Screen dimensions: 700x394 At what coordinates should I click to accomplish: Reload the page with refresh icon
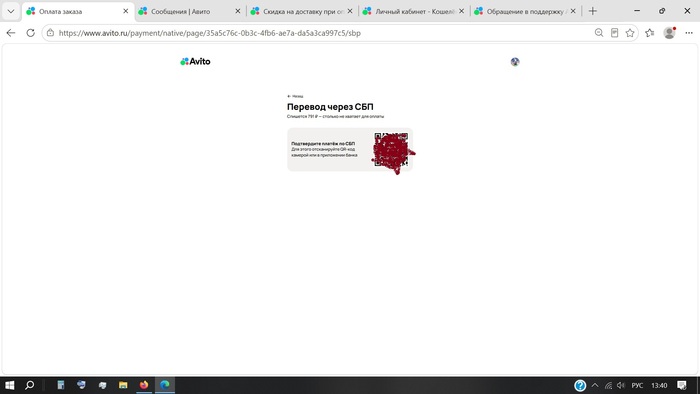[30, 33]
